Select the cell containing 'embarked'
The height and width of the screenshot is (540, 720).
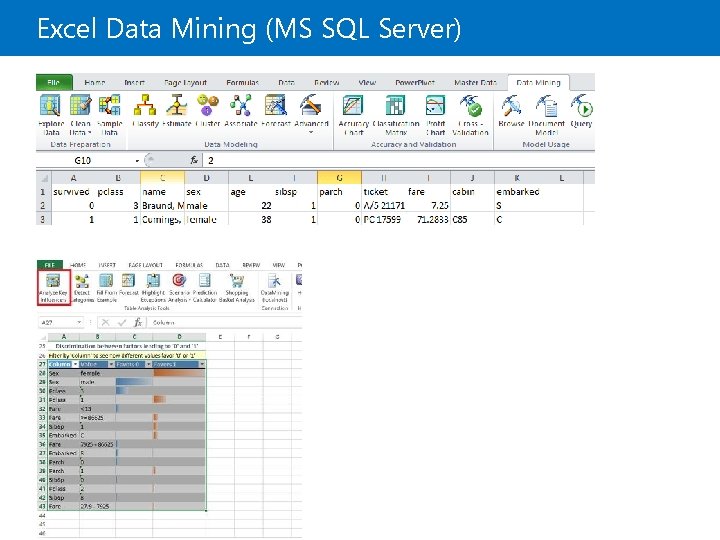pyautogui.click(x=517, y=192)
